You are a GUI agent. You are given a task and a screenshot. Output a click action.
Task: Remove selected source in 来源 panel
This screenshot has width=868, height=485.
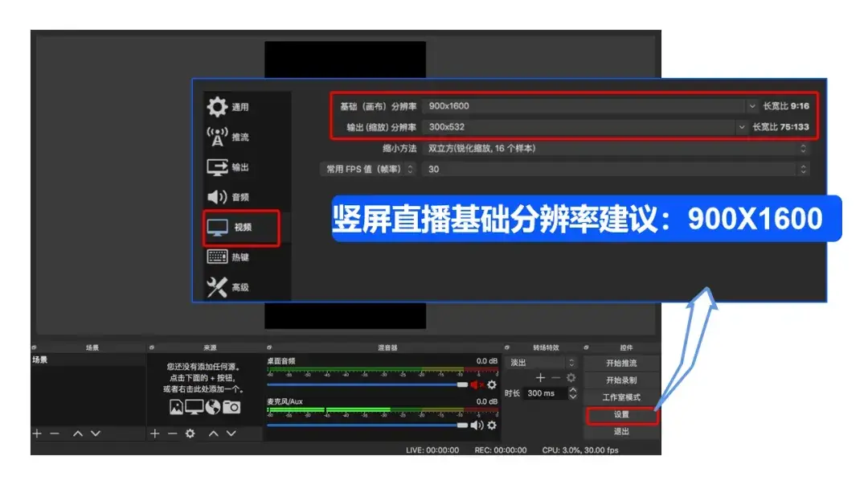[172, 434]
